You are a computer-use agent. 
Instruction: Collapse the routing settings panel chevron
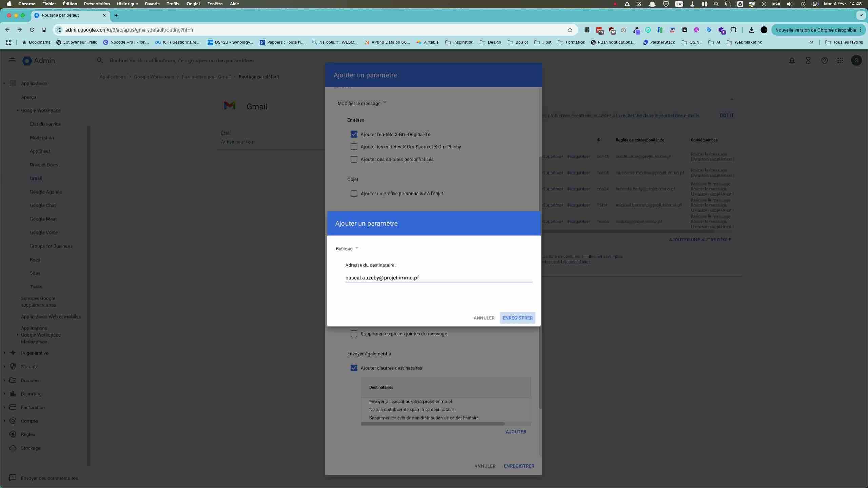pyautogui.click(x=732, y=99)
